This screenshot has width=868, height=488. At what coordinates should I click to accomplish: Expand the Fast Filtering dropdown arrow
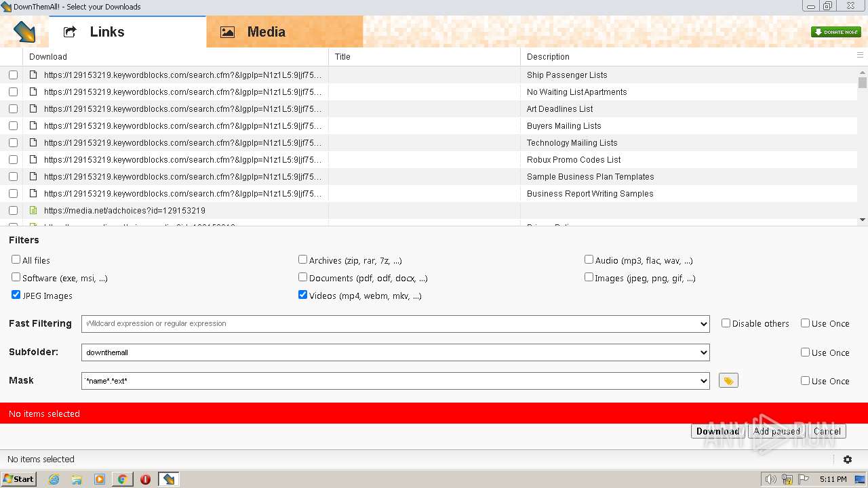coord(703,324)
